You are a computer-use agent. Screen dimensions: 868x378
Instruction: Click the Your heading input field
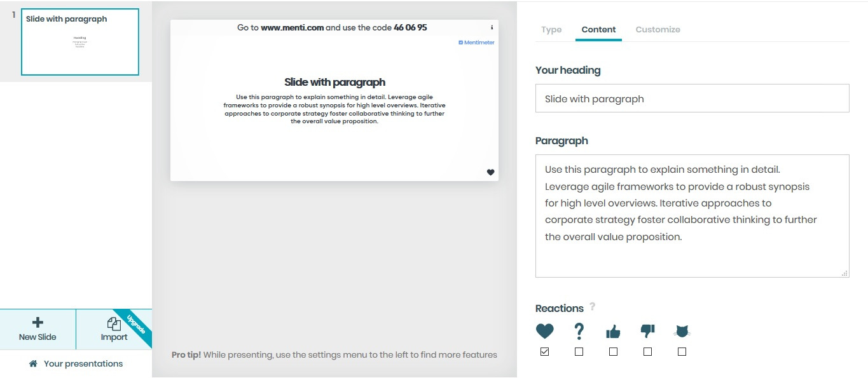(692, 98)
